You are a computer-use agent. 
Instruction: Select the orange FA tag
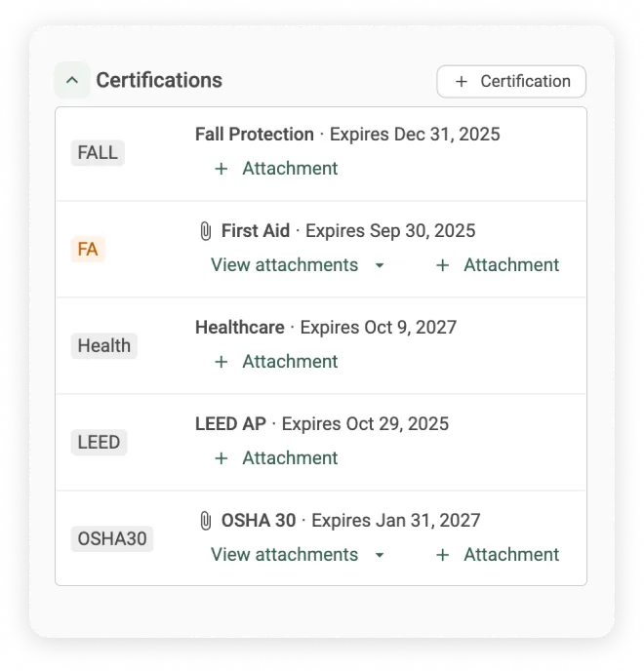88,249
